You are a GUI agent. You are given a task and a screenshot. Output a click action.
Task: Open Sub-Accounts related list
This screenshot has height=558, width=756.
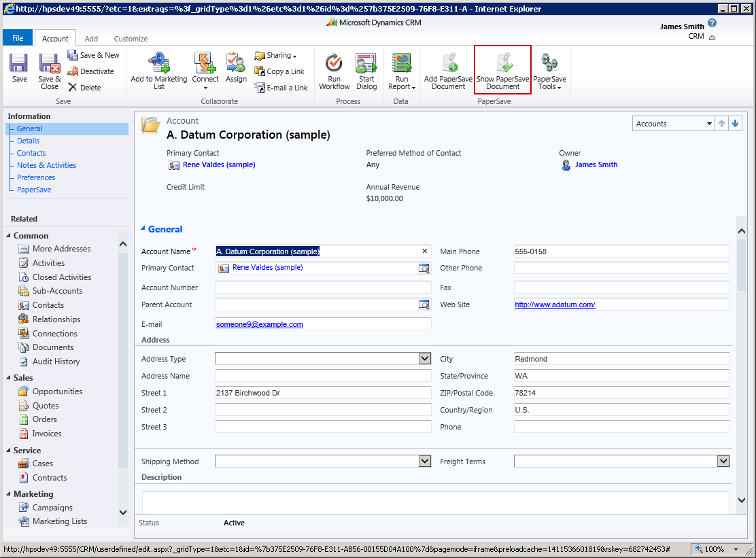point(50,291)
